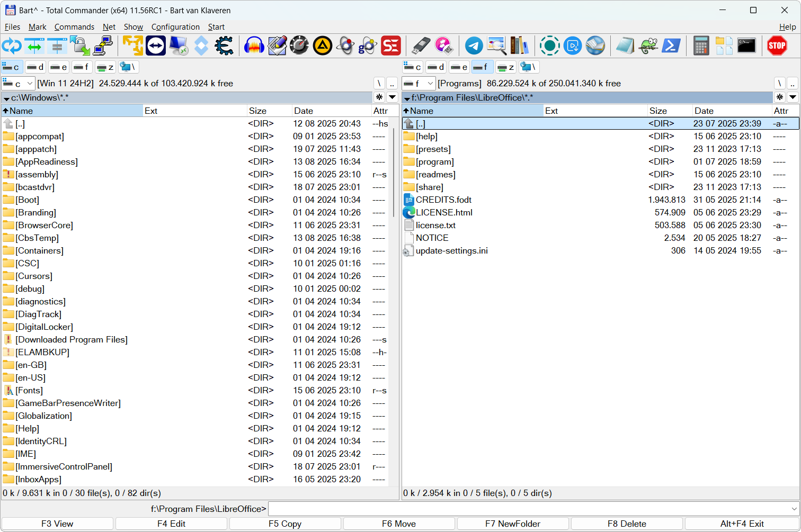Open the command prompt toolbar icon
Screen dimensions: 801x532
(746, 46)
